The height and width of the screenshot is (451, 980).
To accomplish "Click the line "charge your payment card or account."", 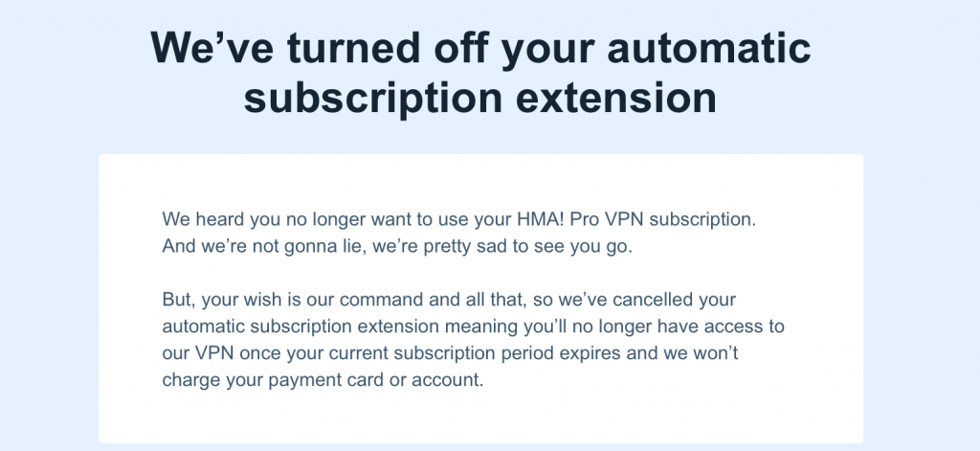I will coord(323,380).
